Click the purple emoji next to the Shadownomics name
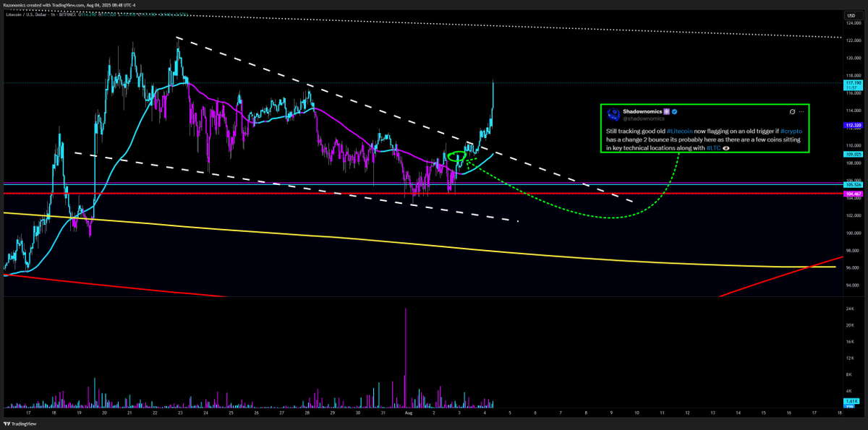The width and height of the screenshot is (868, 430). tap(668, 112)
